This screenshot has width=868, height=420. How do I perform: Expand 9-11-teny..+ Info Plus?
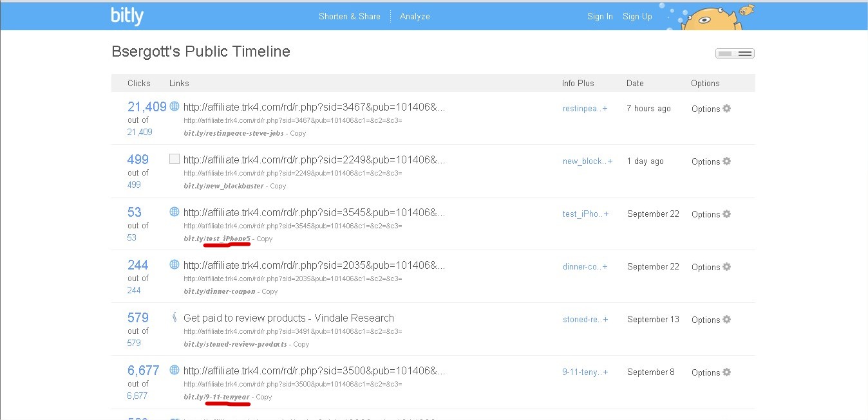pyautogui.click(x=585, y=372)
